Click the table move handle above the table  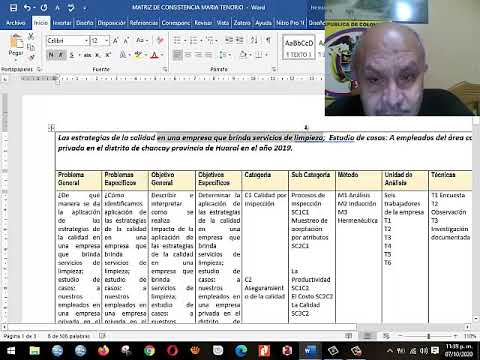coord(51,127)
